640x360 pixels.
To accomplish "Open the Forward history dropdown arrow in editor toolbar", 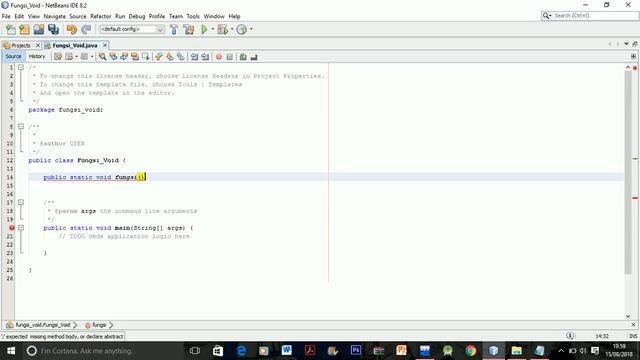I will tap(92, 57).
